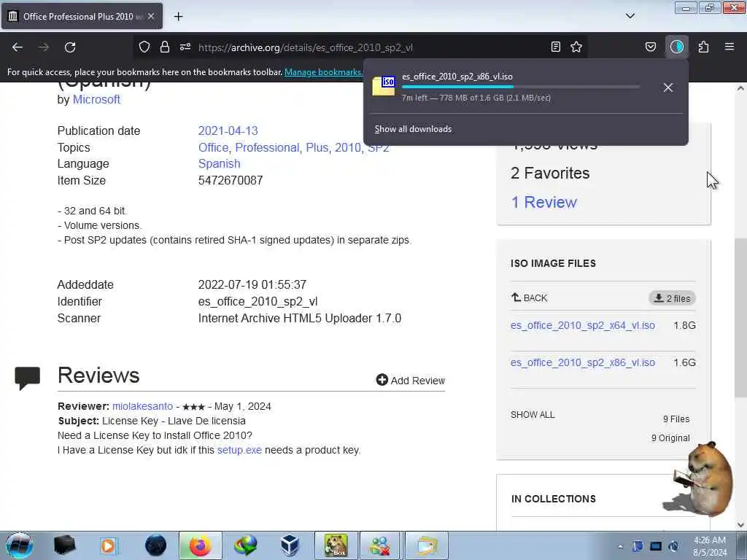Open the 2010 topic link
Screen dimensions: 747x560
(x=348, y=147)
